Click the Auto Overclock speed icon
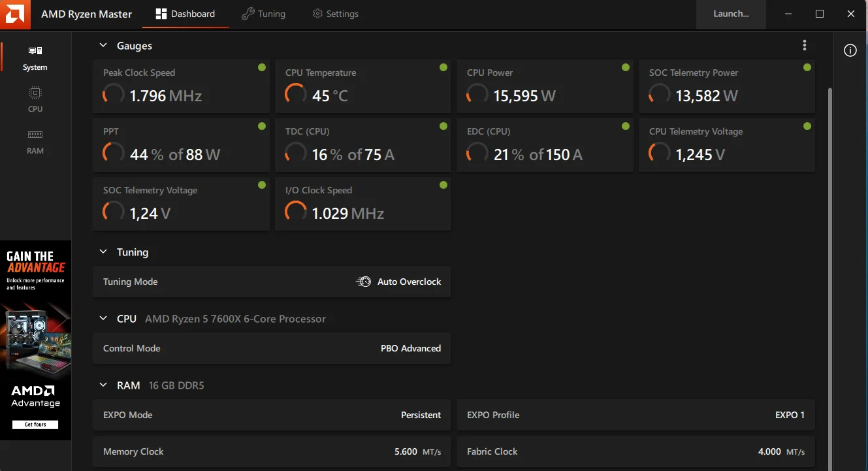This screenshot has height=471, width=868. 363,282
